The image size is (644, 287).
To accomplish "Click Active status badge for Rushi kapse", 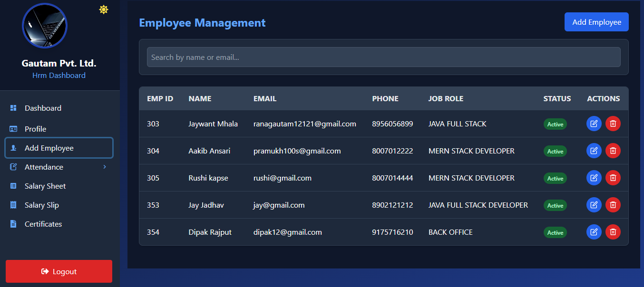I will (x=555, y=179).
